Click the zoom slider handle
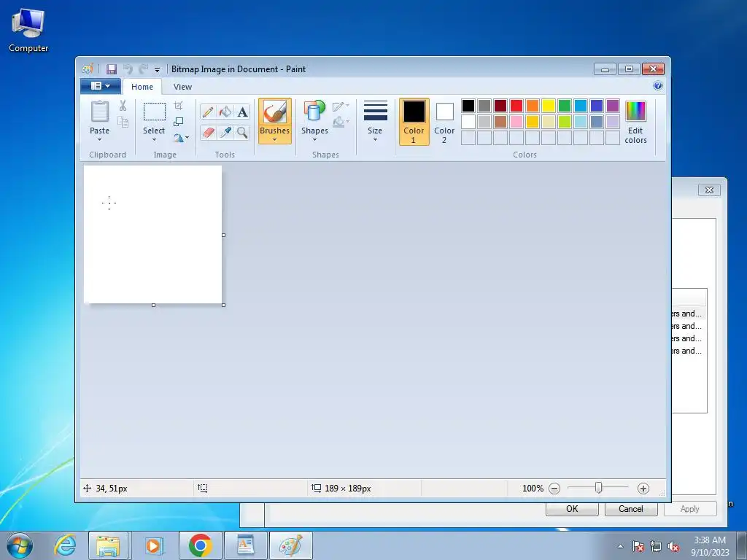 point(598,488)
